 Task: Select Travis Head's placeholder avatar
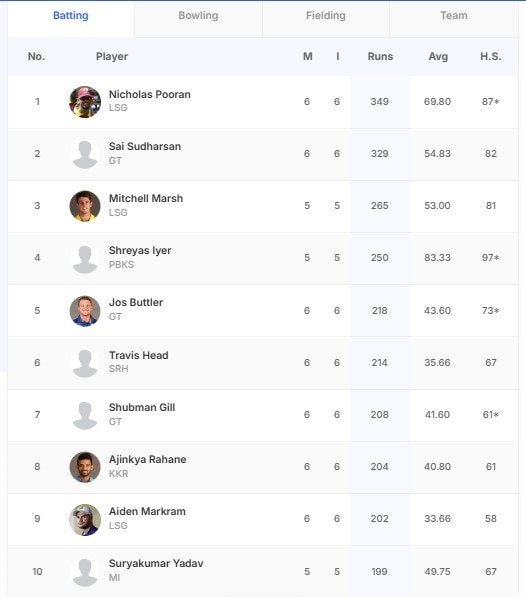pyautogui.click(x=85, y=363)
